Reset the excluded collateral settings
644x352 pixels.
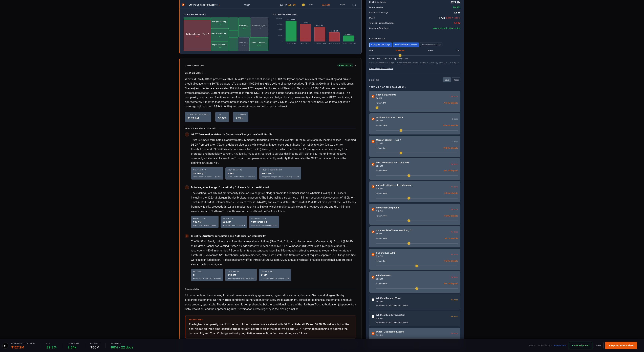click(x=456, y=80)
